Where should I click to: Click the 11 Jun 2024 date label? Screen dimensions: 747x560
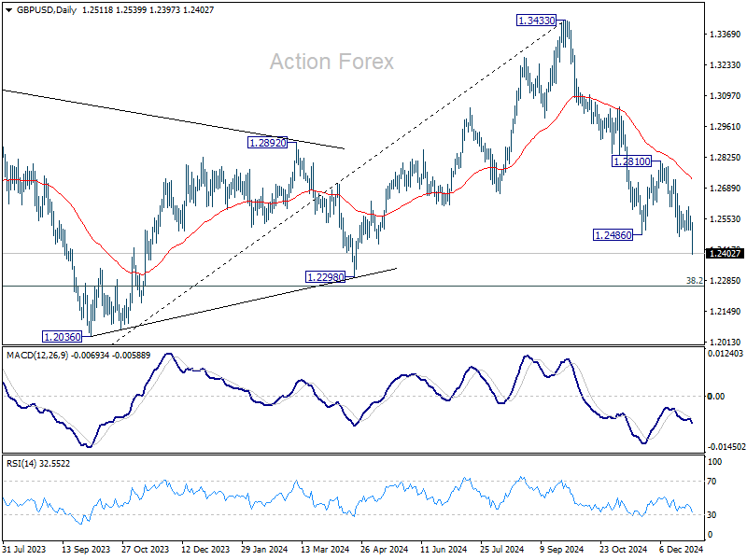(444, 549)
